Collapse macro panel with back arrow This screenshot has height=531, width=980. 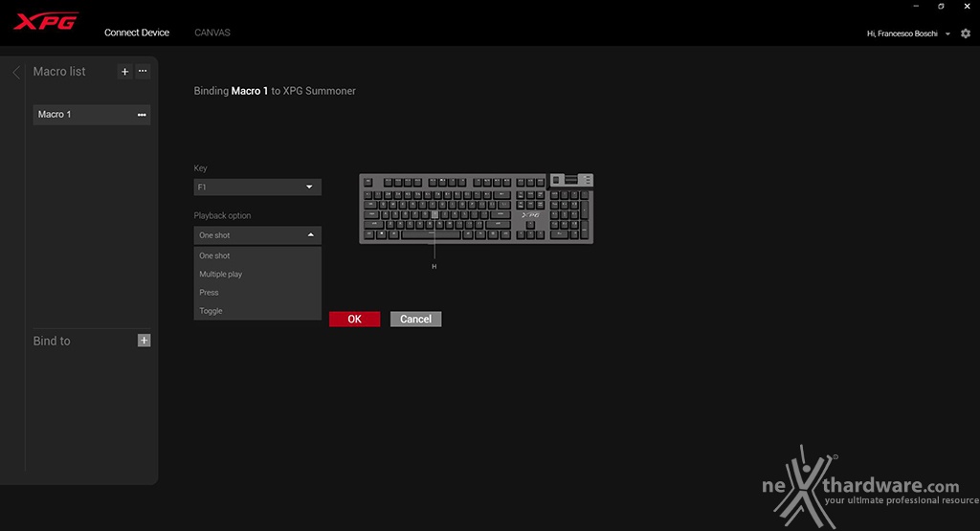[16, 73]
